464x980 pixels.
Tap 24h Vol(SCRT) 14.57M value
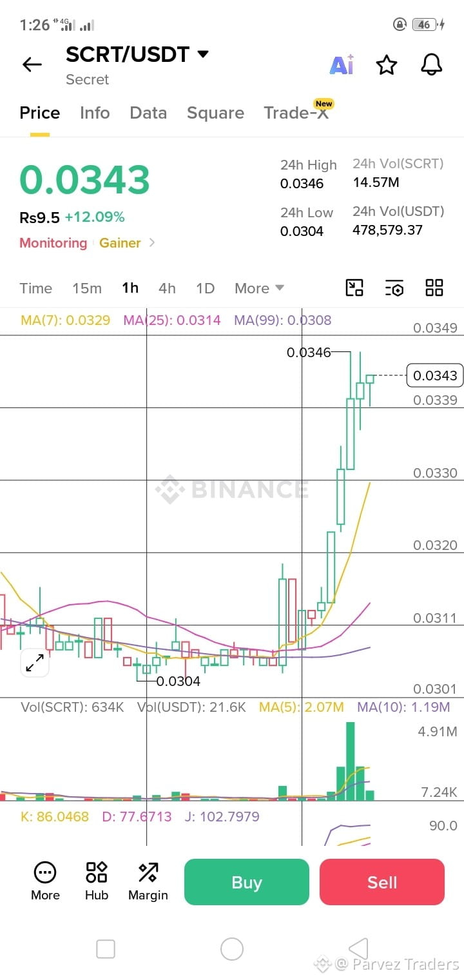coord(376,182)
